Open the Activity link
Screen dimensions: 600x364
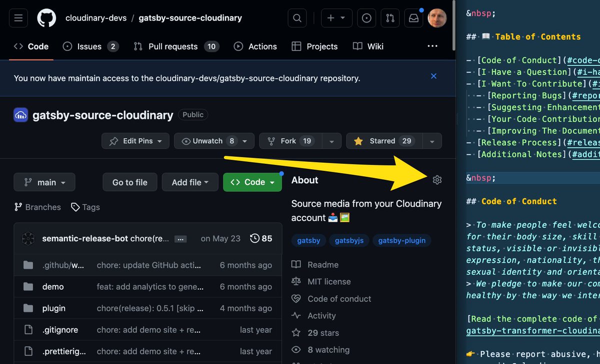coord(314,316)
